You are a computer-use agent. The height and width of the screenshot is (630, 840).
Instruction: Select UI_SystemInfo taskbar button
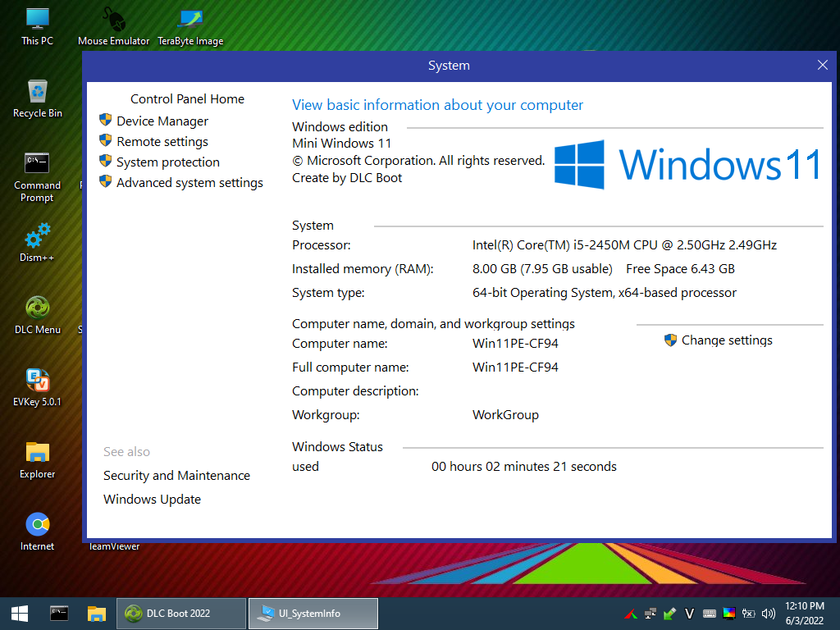pyautogui.click(x=313, y=614)
